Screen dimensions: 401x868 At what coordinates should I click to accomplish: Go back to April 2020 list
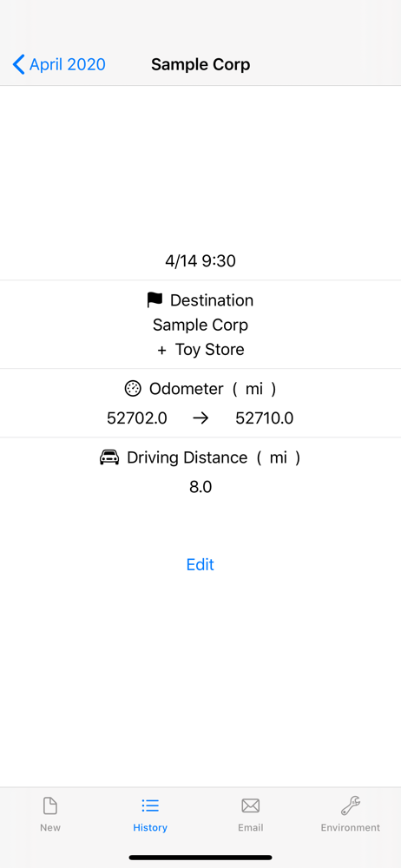(x=59, y=65)
